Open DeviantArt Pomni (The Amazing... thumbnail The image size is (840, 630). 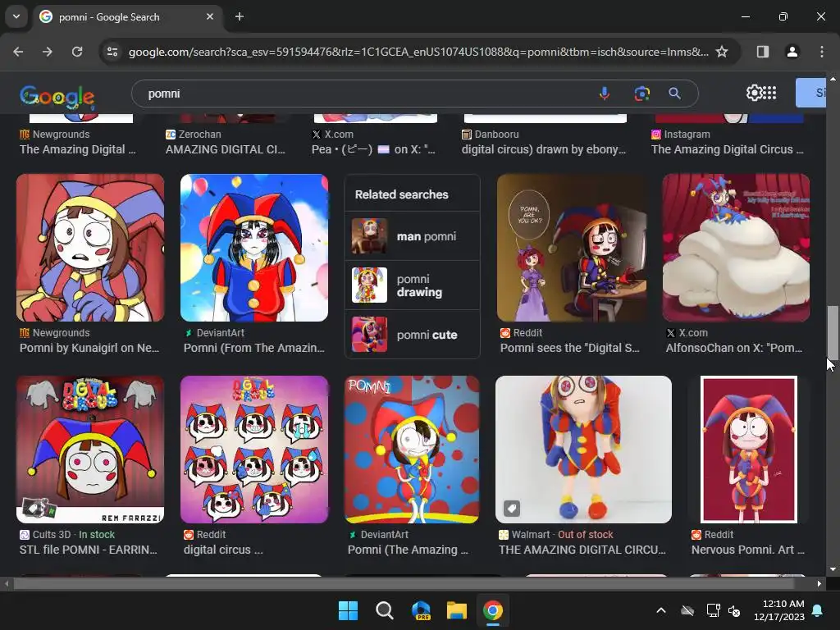click(412, 450)
